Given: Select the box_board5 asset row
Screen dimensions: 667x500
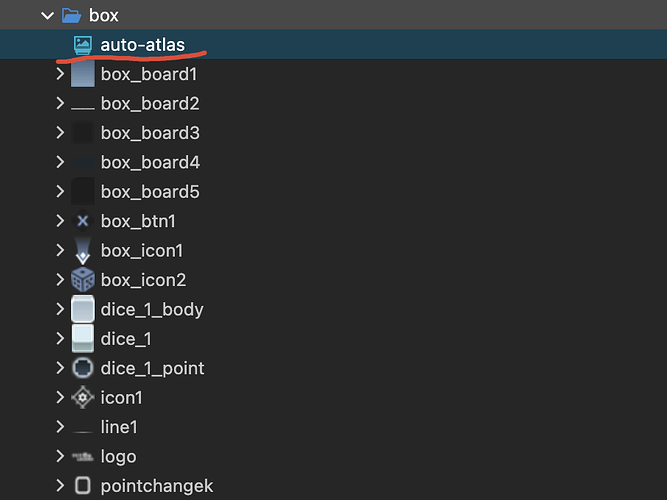Looking at the screenshot, I should pyautogui.click(x=150, y=192).
